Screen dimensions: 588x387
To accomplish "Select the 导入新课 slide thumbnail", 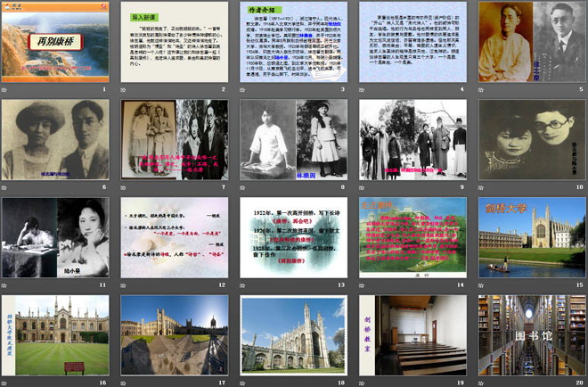I will pyautogui.click(x=174, y=42).
